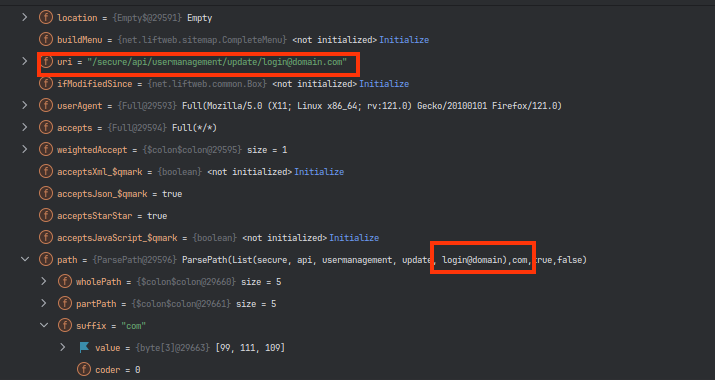Select the field icon next to userAgent
The width and height of the screenshot is (715, 380).
(x=46, y=106)
